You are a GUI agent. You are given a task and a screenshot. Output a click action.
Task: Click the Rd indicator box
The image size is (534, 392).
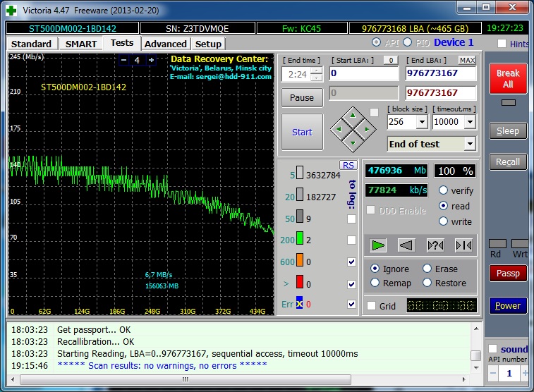click(497, 243)
